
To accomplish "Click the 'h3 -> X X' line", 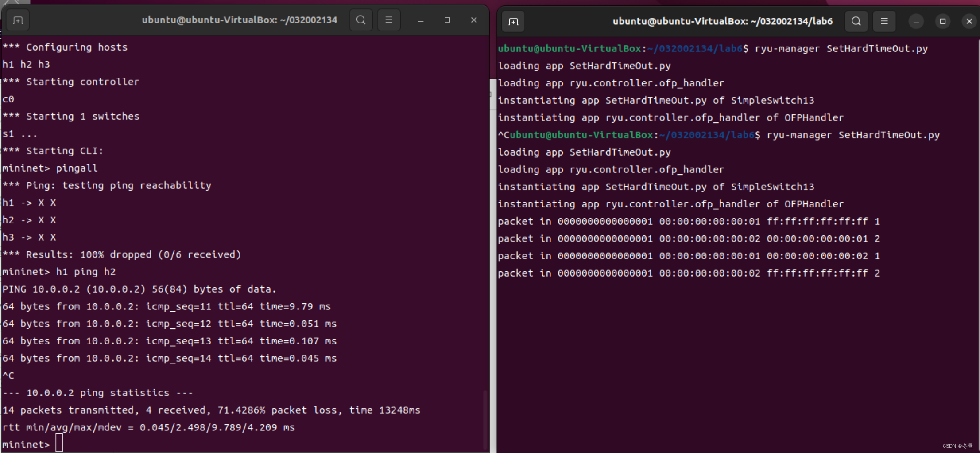I will [29, 237].
